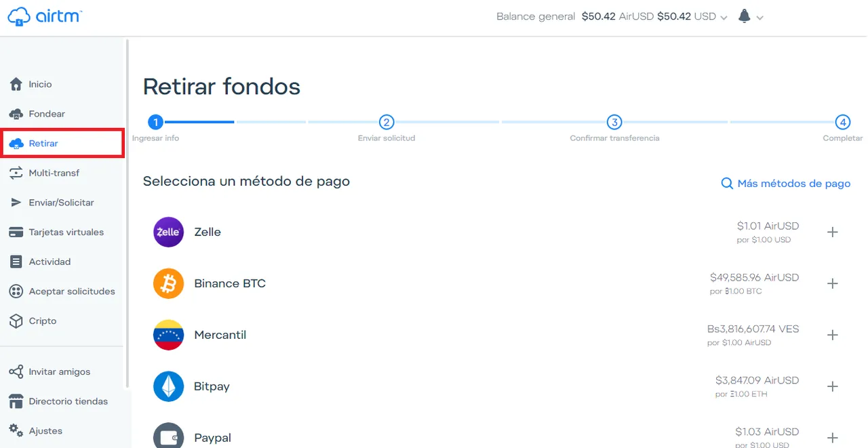Go to Inicio in the sidebar
Screen dimensions: 868x448
40,84
